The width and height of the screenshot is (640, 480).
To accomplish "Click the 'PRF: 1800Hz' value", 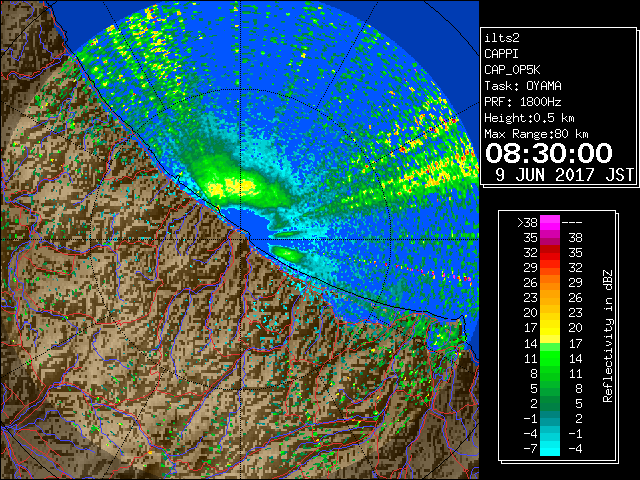I will (x=522, y=102).
